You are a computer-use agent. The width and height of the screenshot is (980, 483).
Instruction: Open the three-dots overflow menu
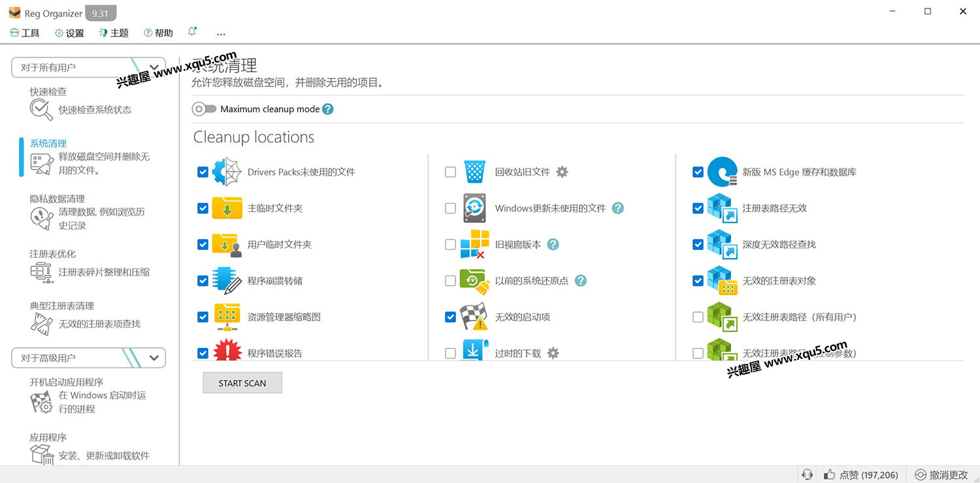click(x=221, y=33)
